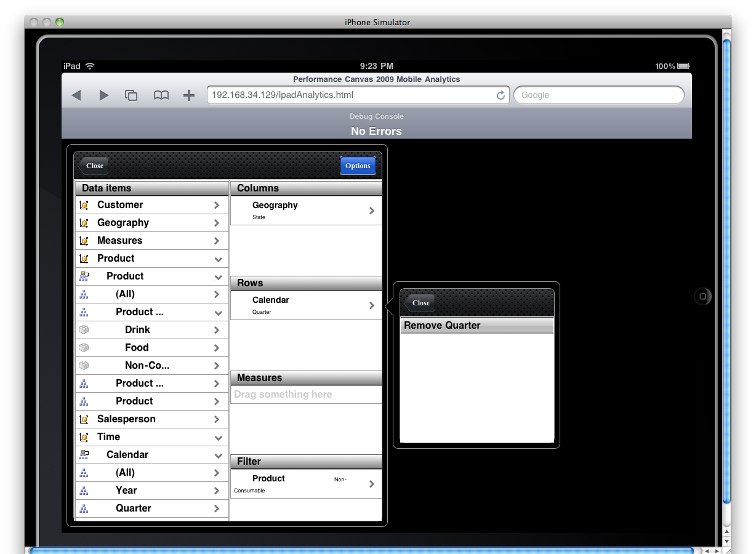Select the Salesperson tree item
The height and width of the screenshot is (554, 756).
[x=152, y=419]
